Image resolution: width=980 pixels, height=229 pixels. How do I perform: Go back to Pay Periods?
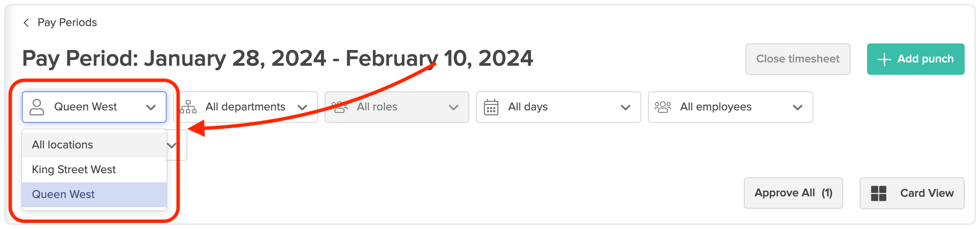point(67,22)
